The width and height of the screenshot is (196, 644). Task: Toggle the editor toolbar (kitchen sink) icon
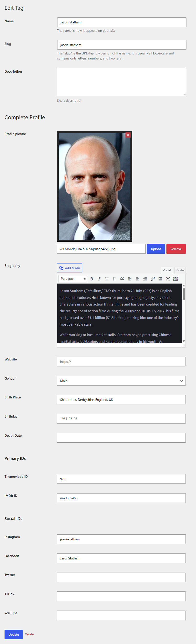click(x=175, y=279)
